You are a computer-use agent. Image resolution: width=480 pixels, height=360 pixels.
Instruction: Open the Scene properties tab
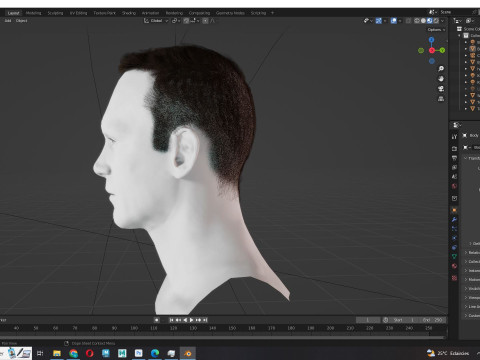pyautogui.click(x=454, y=176)
